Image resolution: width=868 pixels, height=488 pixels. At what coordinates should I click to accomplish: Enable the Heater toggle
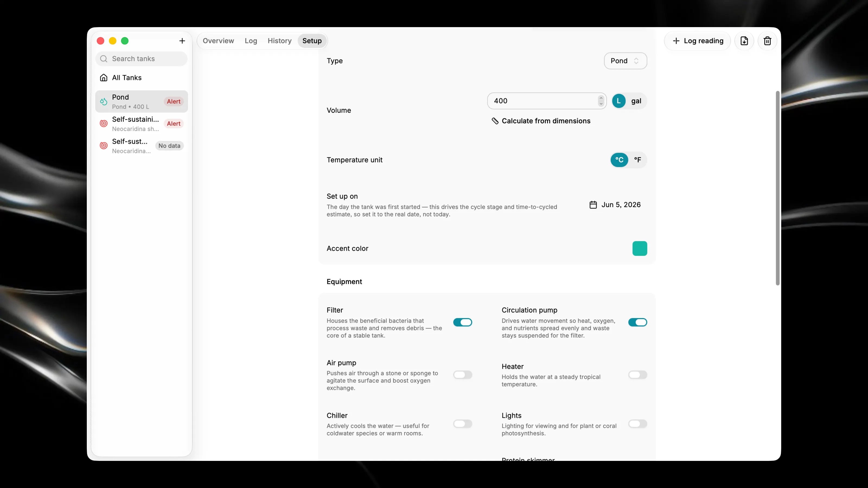637,375
